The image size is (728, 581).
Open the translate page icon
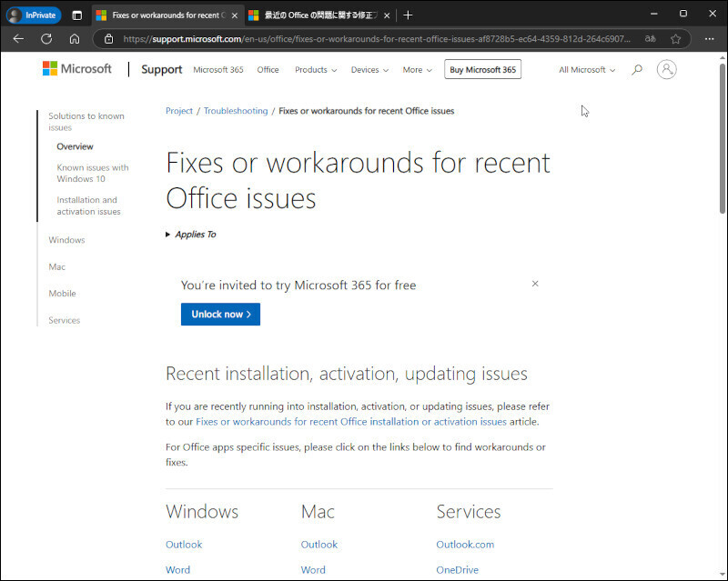[x=651, y=39]
